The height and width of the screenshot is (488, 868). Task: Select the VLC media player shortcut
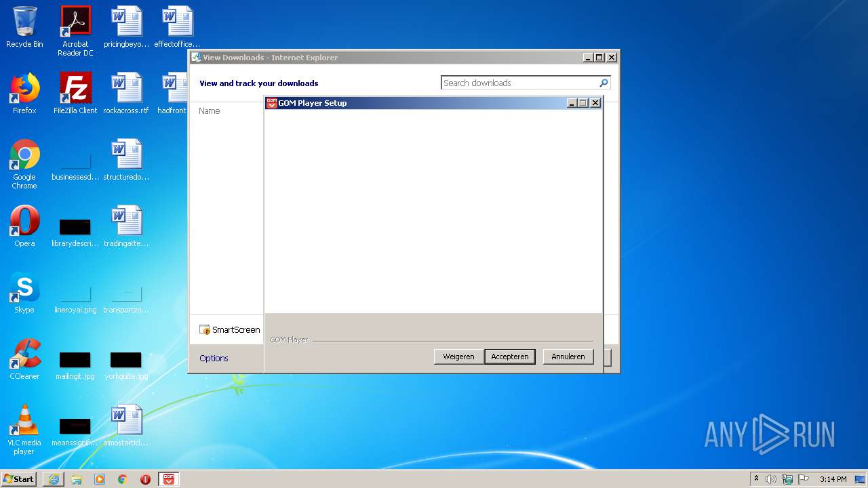(24, 430)
